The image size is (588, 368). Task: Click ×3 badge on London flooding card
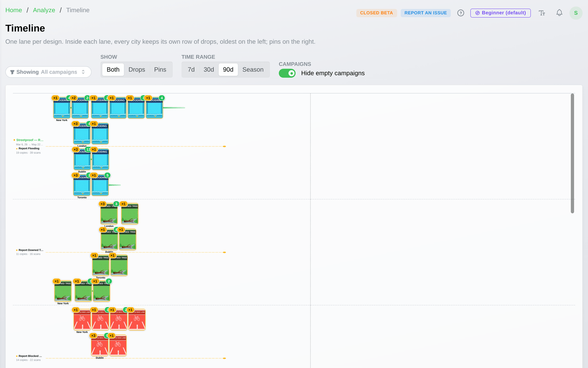click(x=75, y=124)
